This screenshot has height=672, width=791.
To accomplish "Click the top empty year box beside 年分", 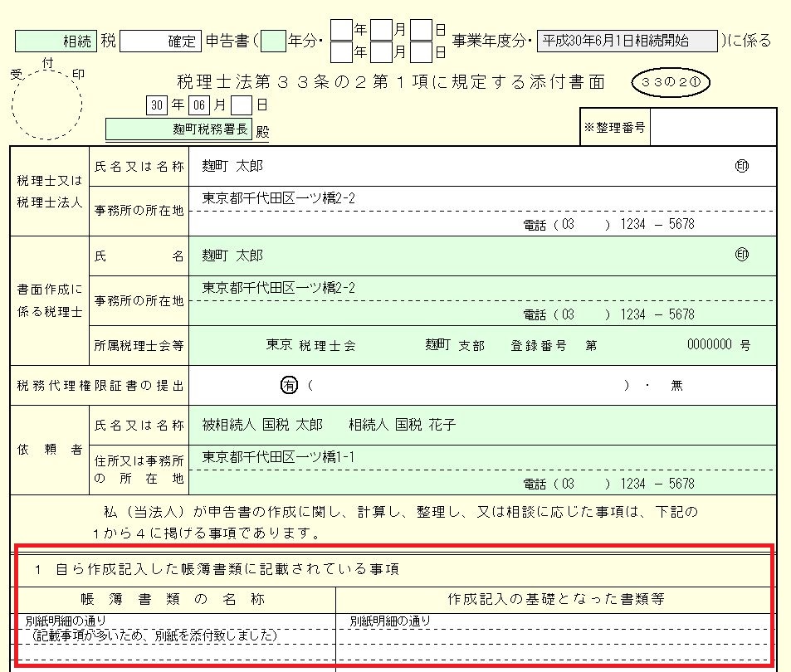I will (341, 30).
